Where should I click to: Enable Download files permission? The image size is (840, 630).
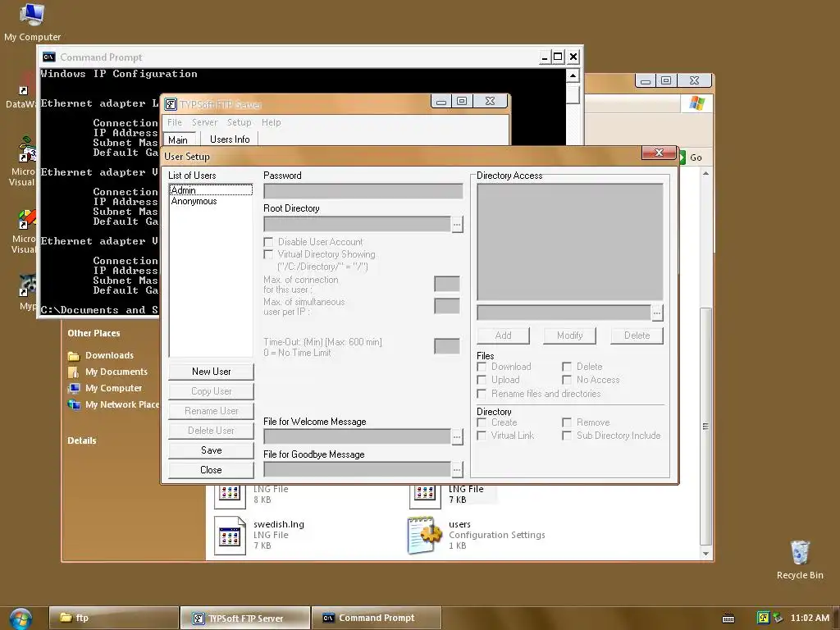point(482,367)
